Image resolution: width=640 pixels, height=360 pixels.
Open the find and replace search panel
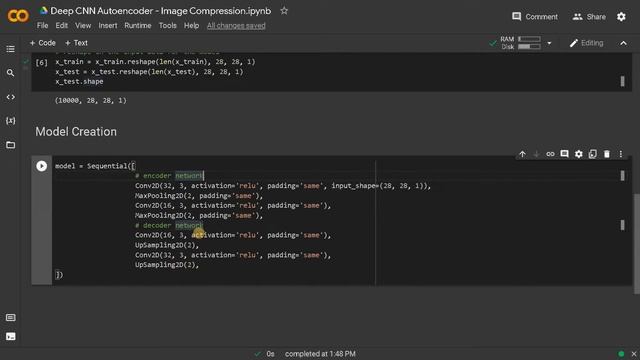[x=11, y=73]
